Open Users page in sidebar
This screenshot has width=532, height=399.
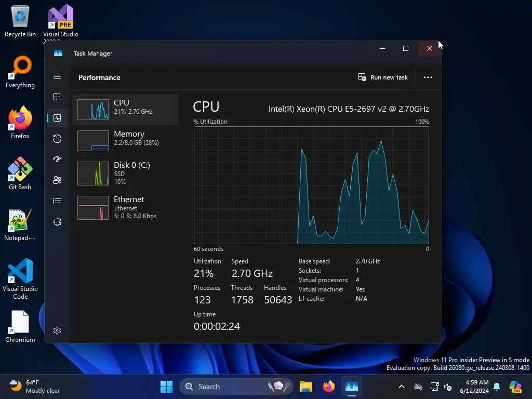click(x=57, y=180)
